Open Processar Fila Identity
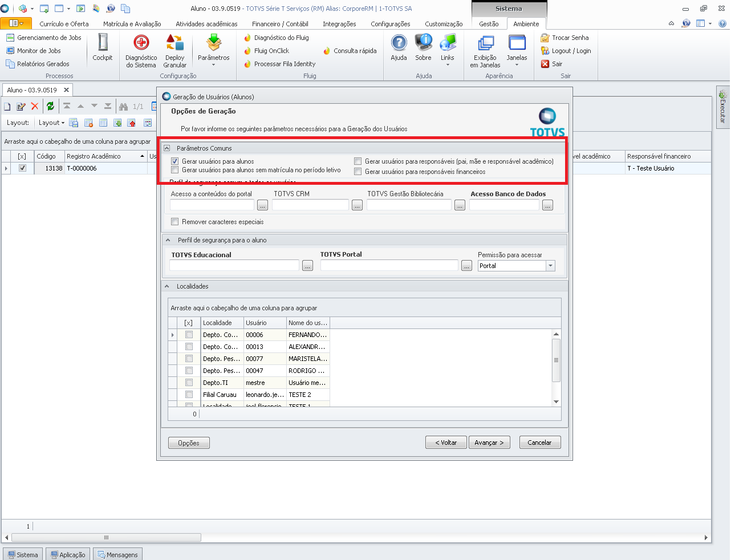 point(279,64)
